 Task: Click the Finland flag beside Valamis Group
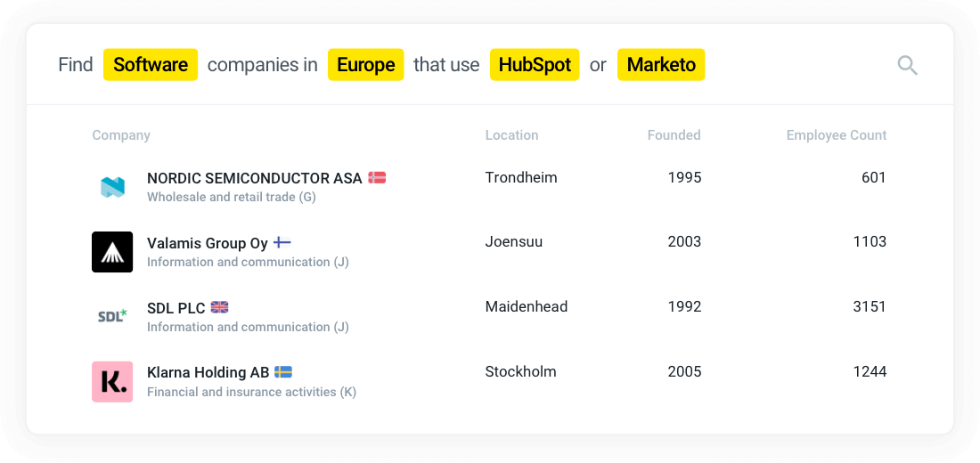coord(282,242)
